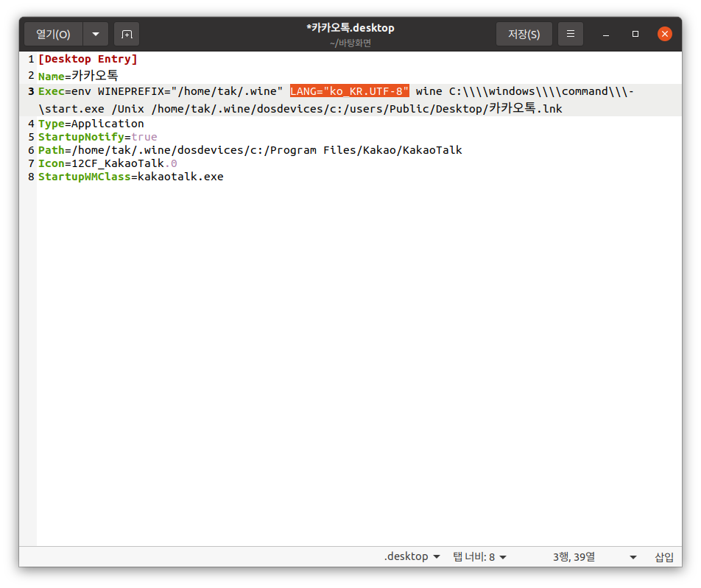This screenshot has height=588, width=701.
Task: Click WINEPREFIX="/home/tak/.wine" text
Action: coord(190,91)
